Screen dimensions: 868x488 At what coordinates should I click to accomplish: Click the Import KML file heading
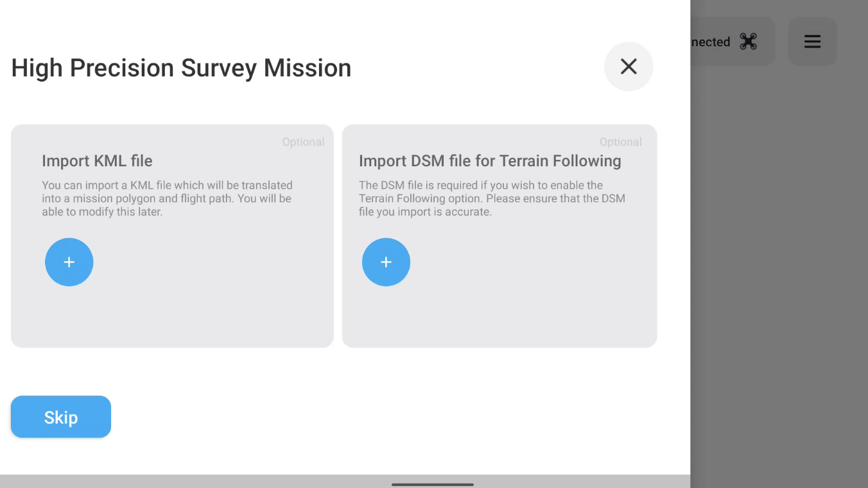coord(97,161)
